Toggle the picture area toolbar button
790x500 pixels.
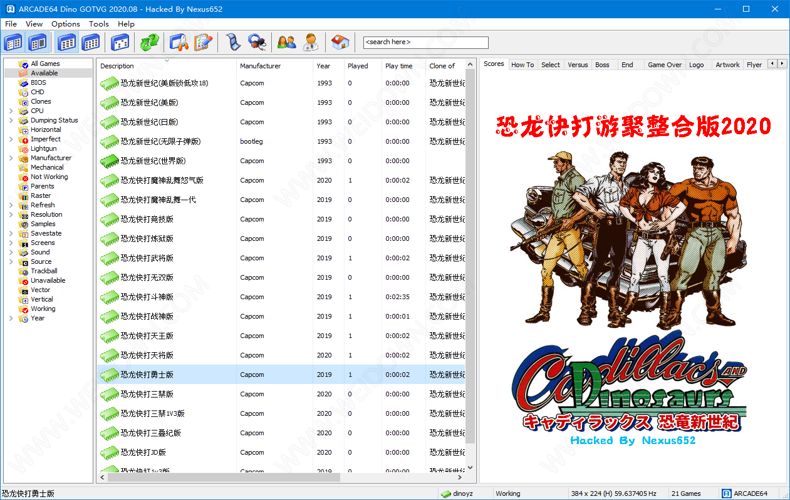pyautogui.click(x=38, y=43)
